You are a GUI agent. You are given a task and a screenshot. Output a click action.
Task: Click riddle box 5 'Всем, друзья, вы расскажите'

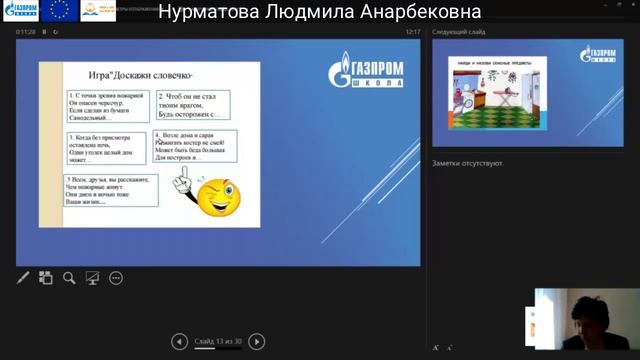[111, 190]
